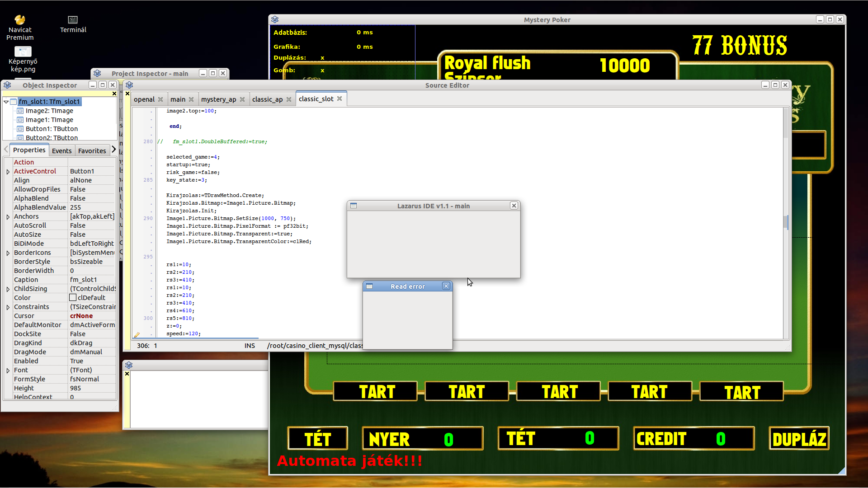The height and width of the screenshot is (488, 868).
Task: Select the Enabled property True value
Action: (92, 361)
